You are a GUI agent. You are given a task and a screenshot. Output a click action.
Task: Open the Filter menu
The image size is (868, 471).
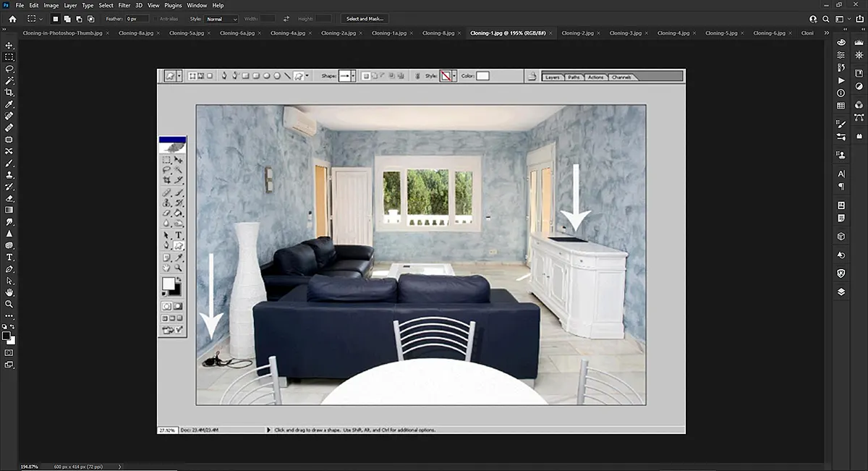(x=124, y=5)
